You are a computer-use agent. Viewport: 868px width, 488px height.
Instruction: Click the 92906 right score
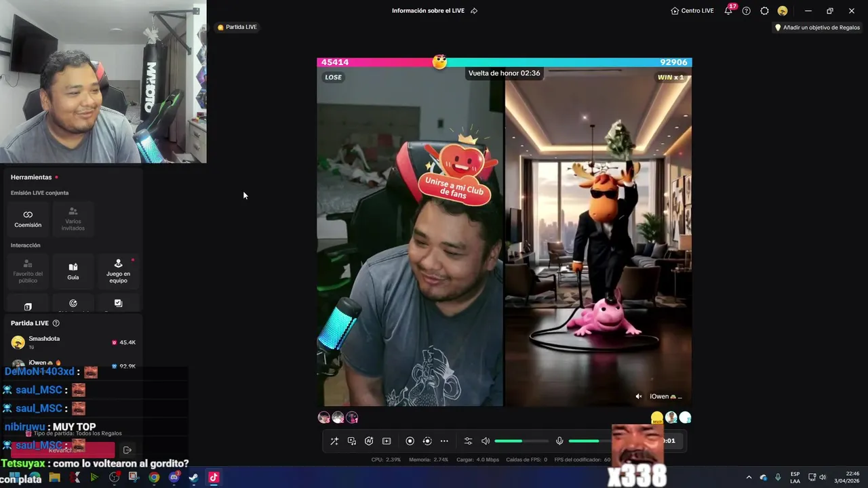(673, 62)
